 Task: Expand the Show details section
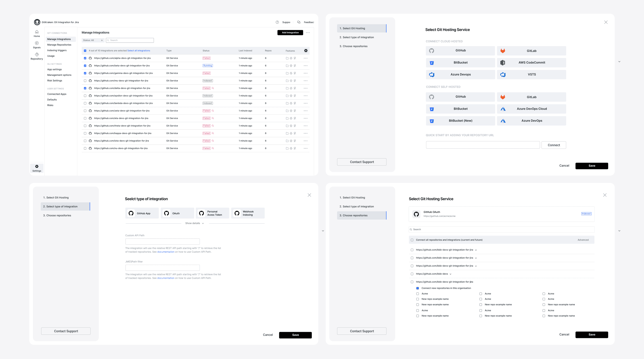tap(194, 223)
